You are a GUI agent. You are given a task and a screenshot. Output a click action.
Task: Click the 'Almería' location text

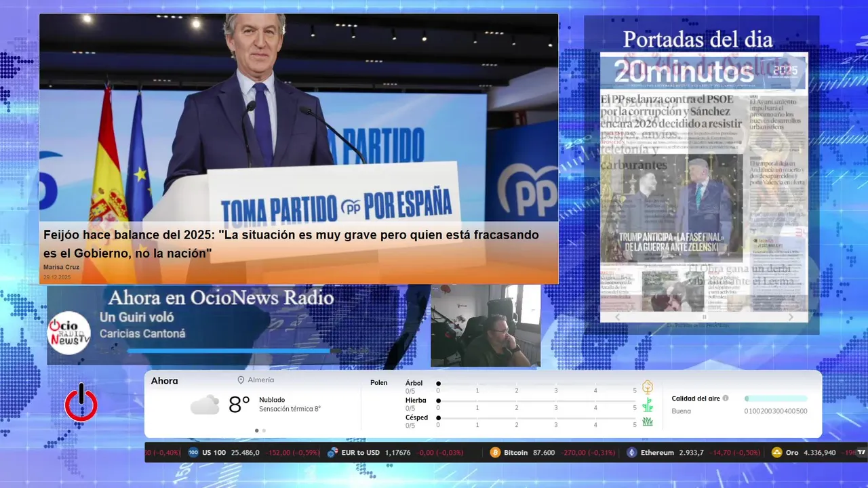pyautogui.click(x=261, y=380)
